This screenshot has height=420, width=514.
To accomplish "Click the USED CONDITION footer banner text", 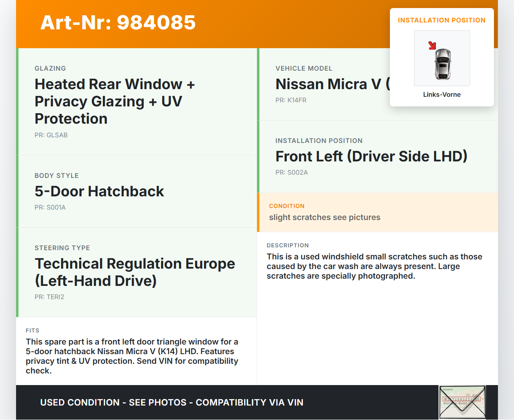I will 171,402.
